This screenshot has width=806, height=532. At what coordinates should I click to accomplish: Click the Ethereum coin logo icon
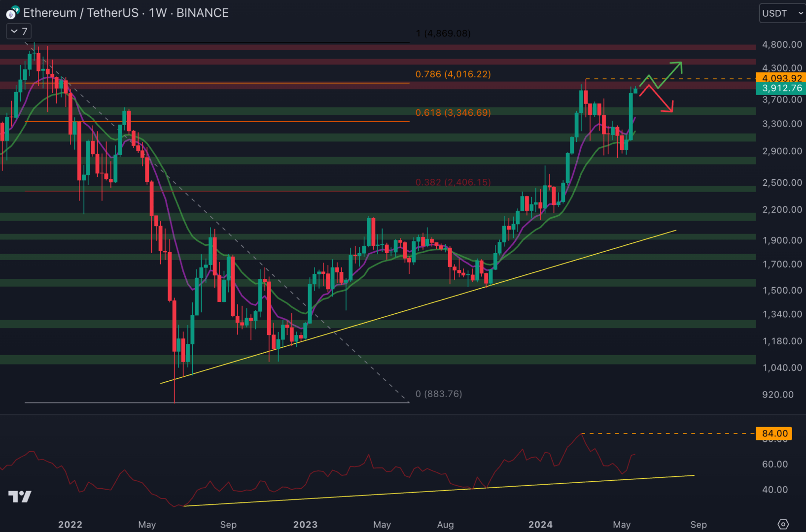coord(12,13)
